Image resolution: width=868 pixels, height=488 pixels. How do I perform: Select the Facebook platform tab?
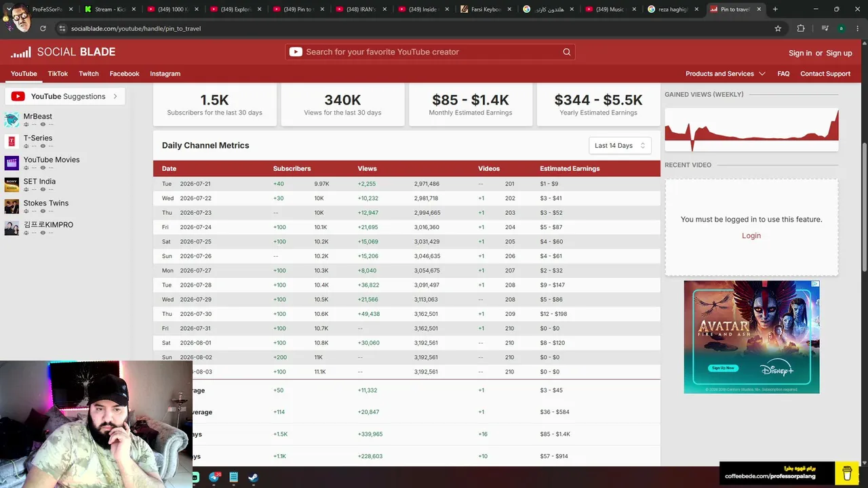tap(124, 74)
